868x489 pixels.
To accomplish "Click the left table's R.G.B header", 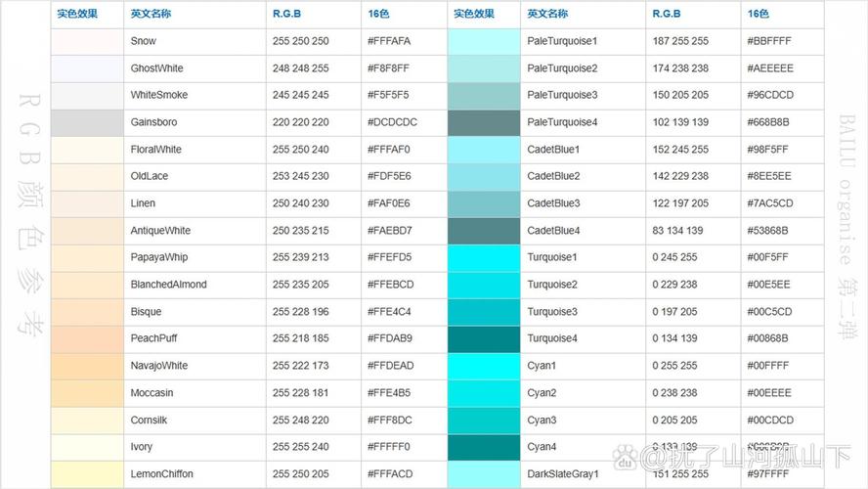I will (285, 14).
